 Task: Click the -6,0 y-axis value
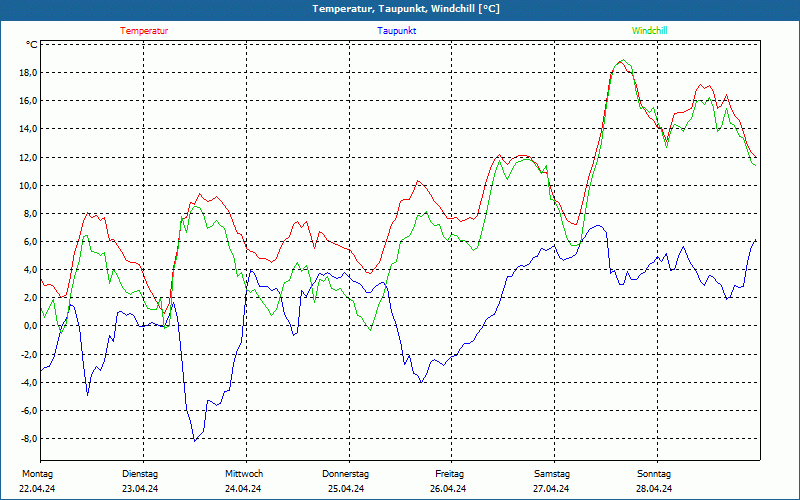click(29, 410)
